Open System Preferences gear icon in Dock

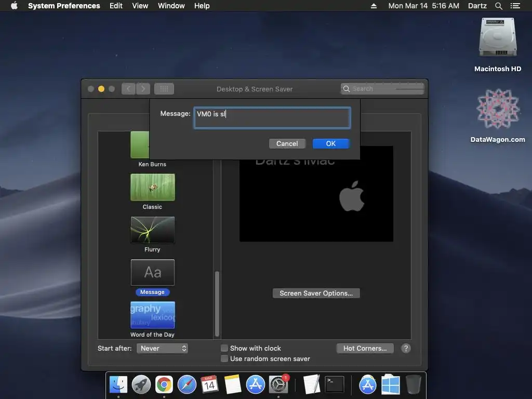coord(278,385)
